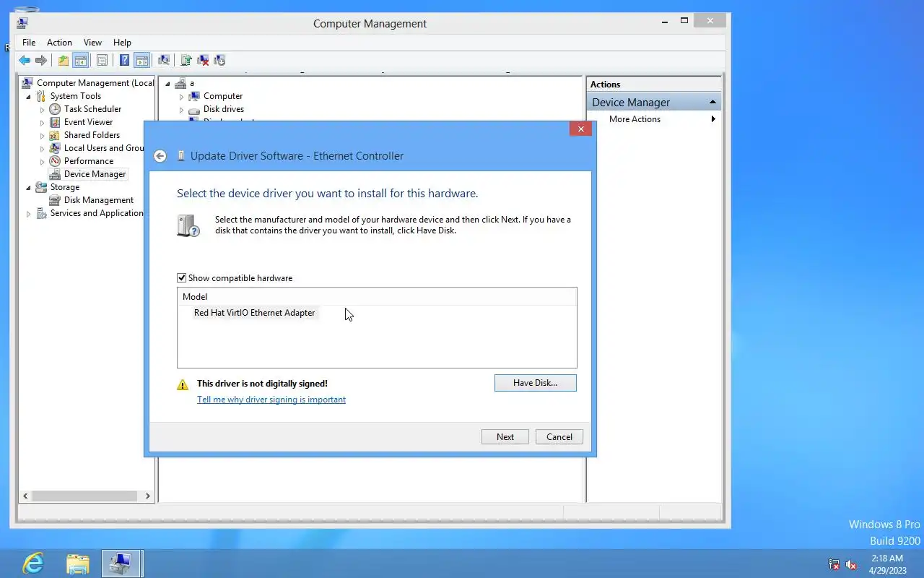Click Next in the driver wizard

point(505,437)
